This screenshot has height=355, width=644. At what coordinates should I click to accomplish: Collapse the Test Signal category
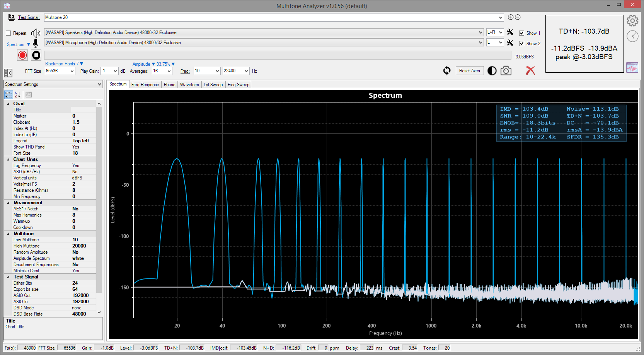click(x=8, y=277)
